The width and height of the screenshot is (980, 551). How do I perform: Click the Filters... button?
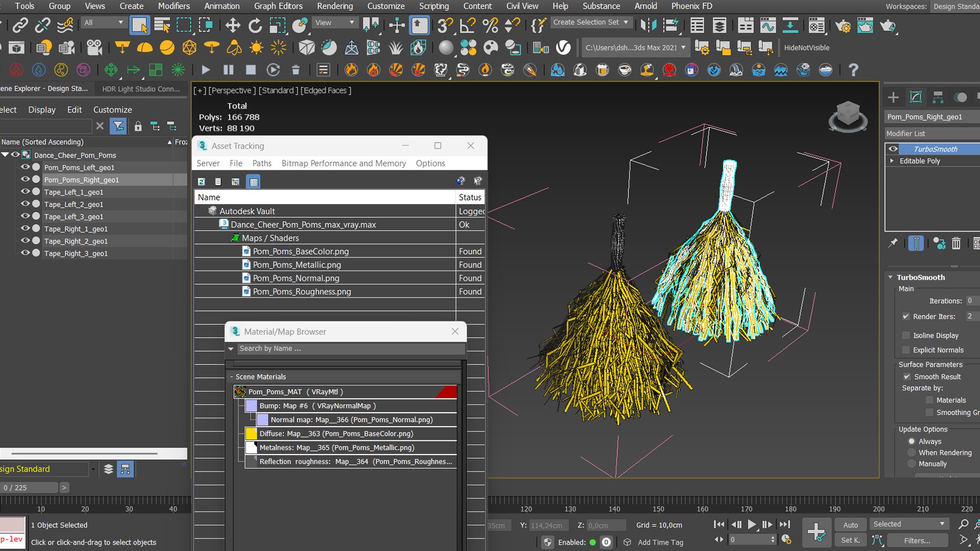point(917,540)
